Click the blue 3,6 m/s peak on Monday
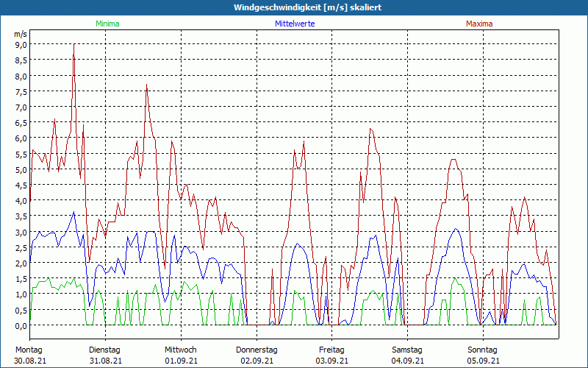588x368 pixels. [x=74, y=213]
